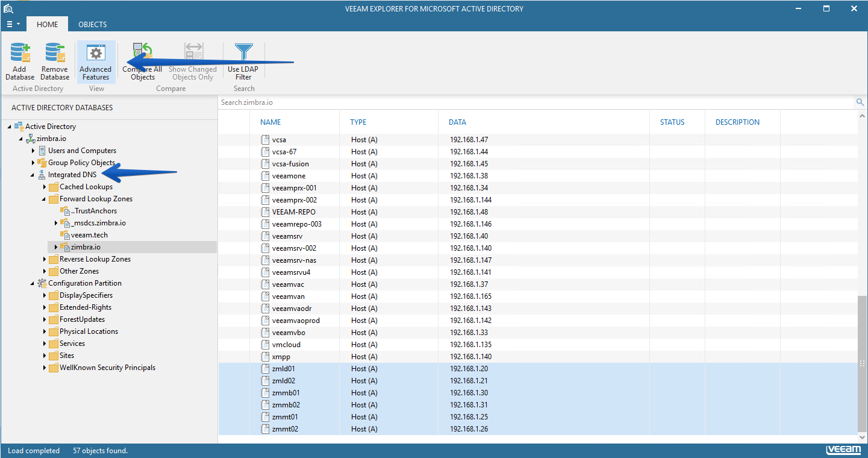This screenshot has height=458, width=868.
Task: Select the Sites tree folder
Action: coord(67,356)
